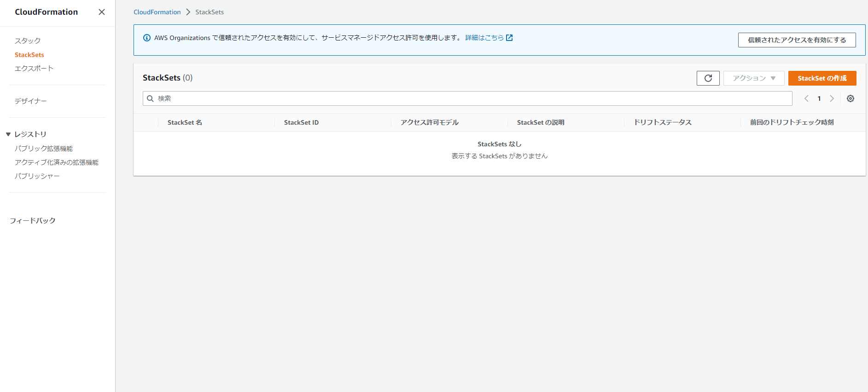Viewport: 868px width, 392px height.
Task: Open エクスポート in the sidebar
Action: pos(34,69)
